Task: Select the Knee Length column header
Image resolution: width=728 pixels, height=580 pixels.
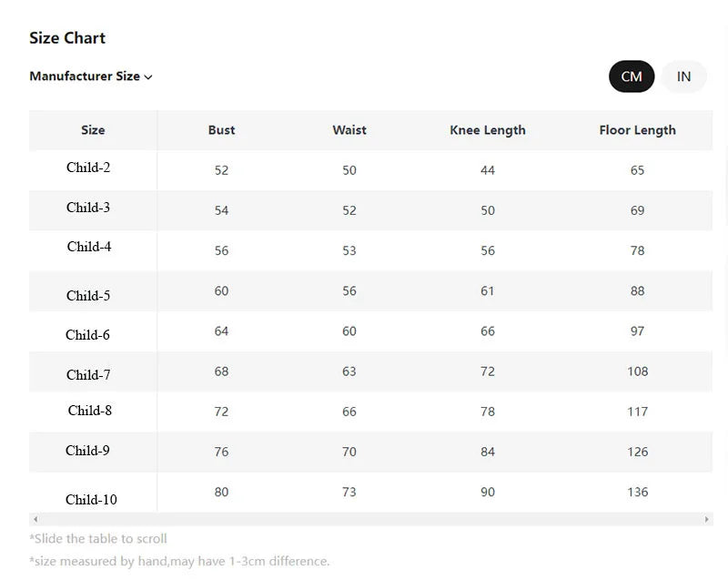Action: pyautogui.click(x=488, y=130)
